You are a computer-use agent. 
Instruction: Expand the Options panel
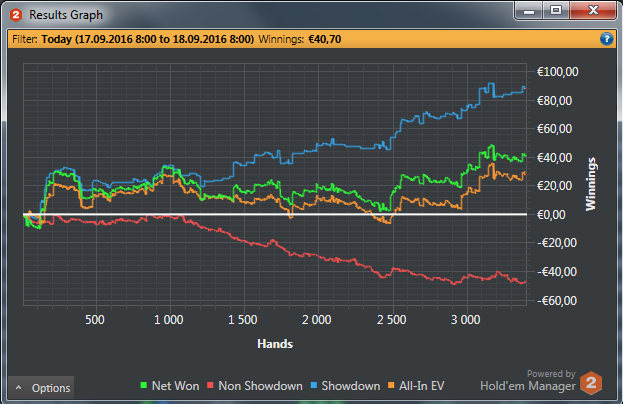point(41,388)
